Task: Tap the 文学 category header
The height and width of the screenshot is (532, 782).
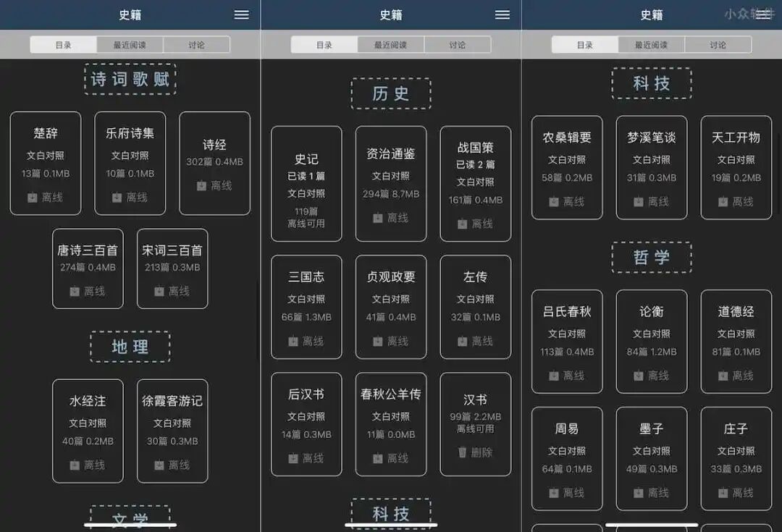Action: pyautogui.click(x=130, y=518)
